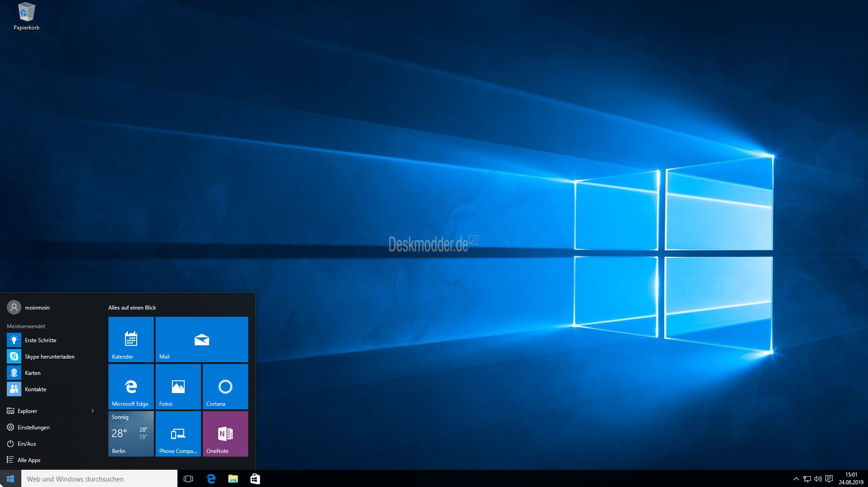Click the volume speaker tray icon
This screenshot has width=868, height=487.
[x=818, y=479]
